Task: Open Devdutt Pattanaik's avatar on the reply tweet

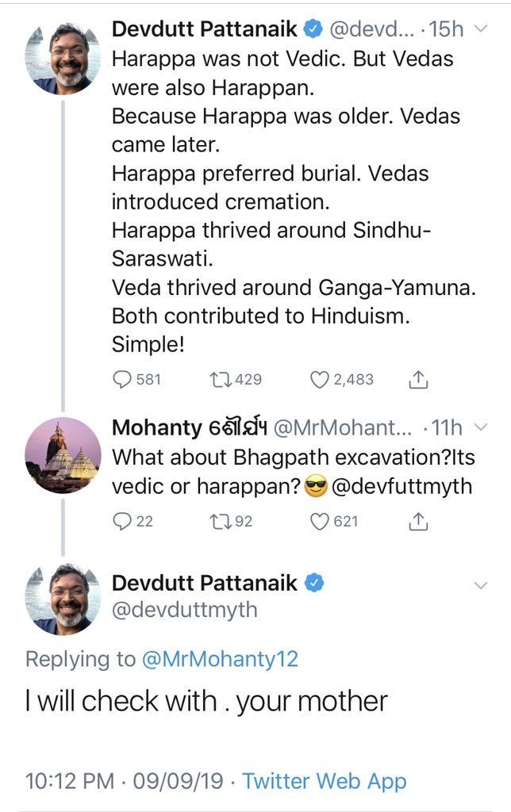Action: [63, 599]
